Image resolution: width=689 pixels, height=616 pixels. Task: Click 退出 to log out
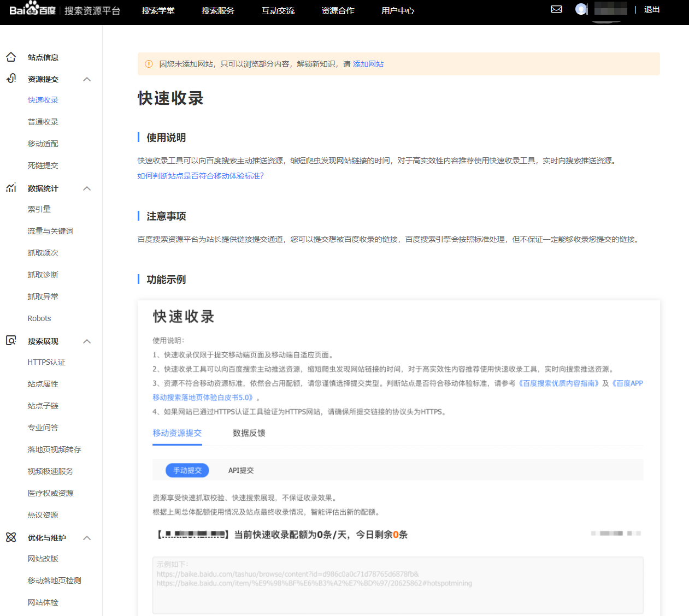pyautogui.click(x=652, y=9)
